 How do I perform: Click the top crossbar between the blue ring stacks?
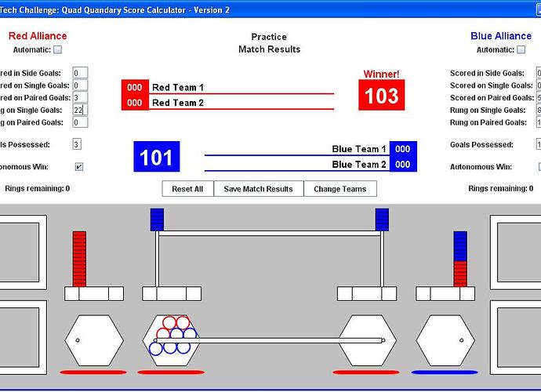click(270, 234)
